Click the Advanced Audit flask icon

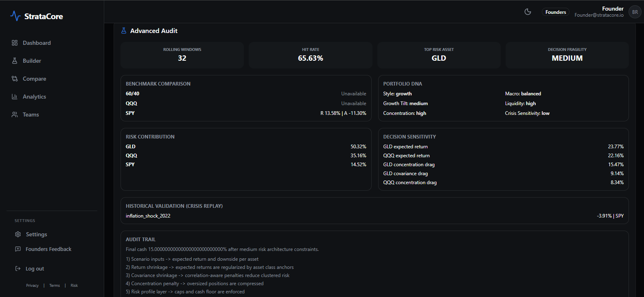(x=124, y=31)
